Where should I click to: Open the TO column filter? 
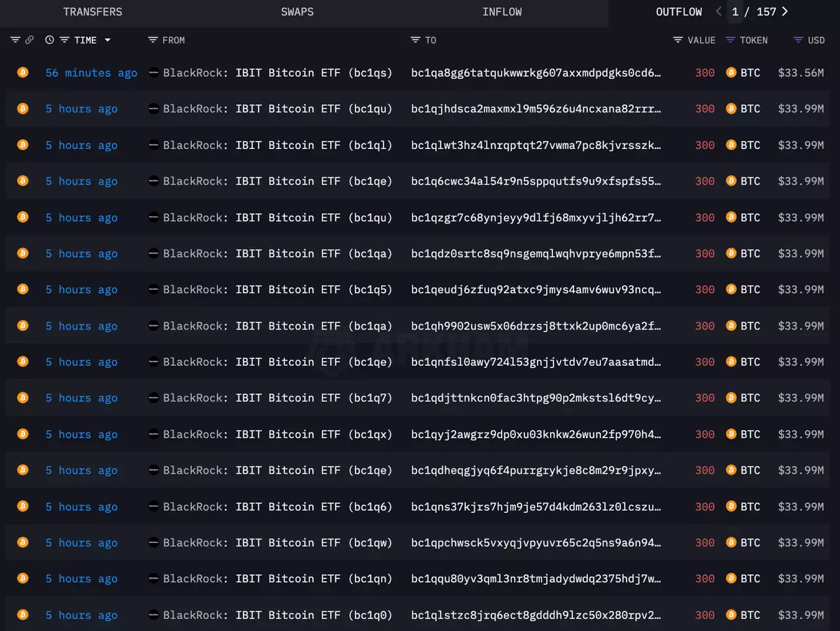click(x=415, y=40)
